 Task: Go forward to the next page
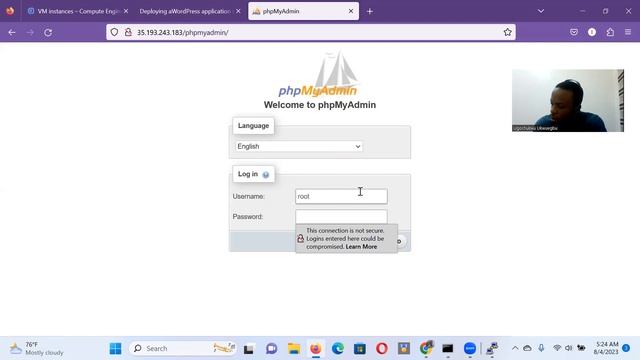30,32
